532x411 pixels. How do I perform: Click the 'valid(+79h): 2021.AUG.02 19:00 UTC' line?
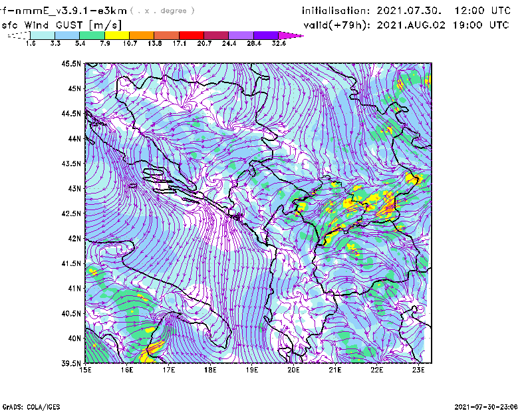406,25
